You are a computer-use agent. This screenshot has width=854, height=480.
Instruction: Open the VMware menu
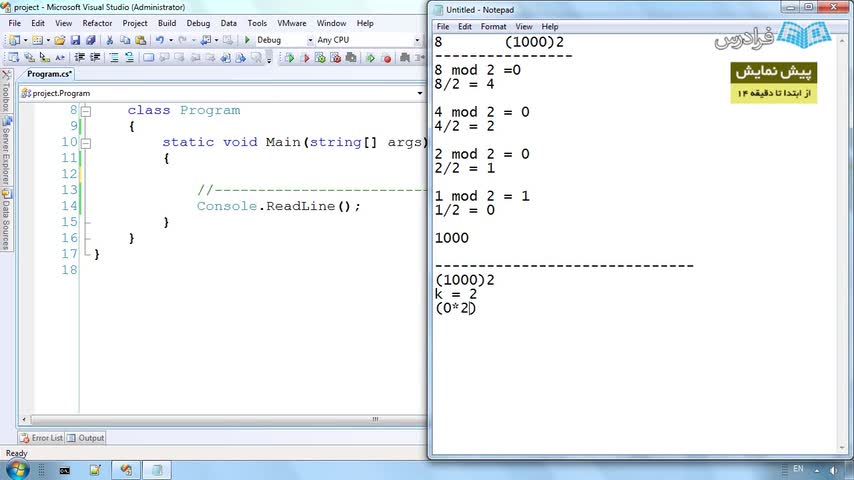point(291,23)
